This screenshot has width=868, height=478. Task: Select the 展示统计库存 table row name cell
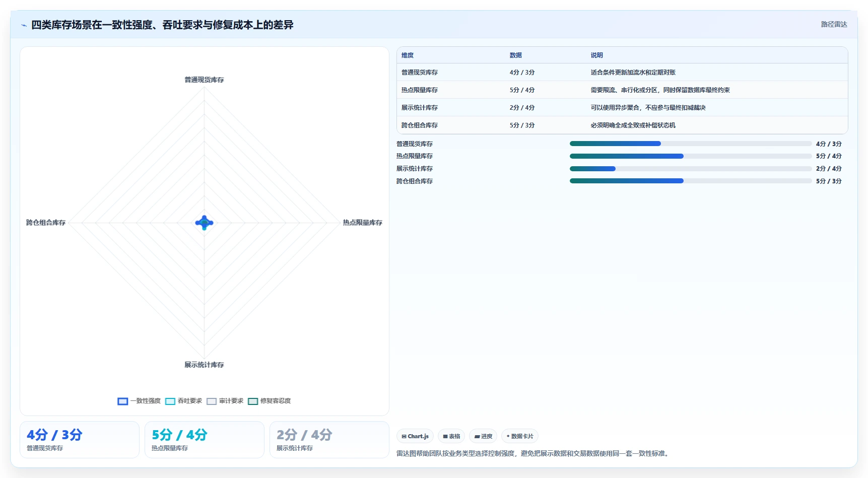420,108
